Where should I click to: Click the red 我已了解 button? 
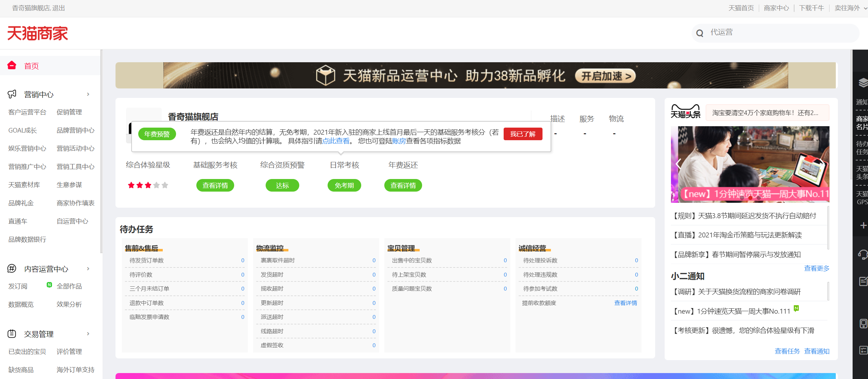click(x=523, y=134)
